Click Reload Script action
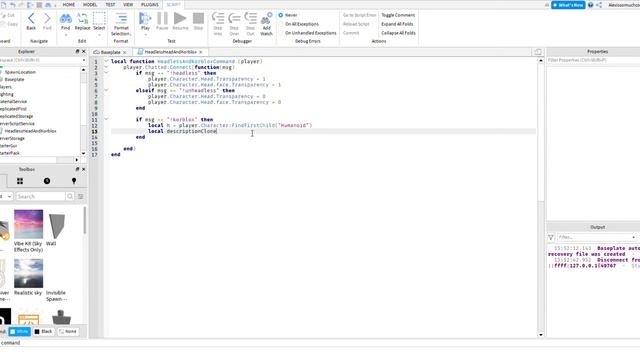Viewport: 640px width, 360px height. (x=356, y=24)
